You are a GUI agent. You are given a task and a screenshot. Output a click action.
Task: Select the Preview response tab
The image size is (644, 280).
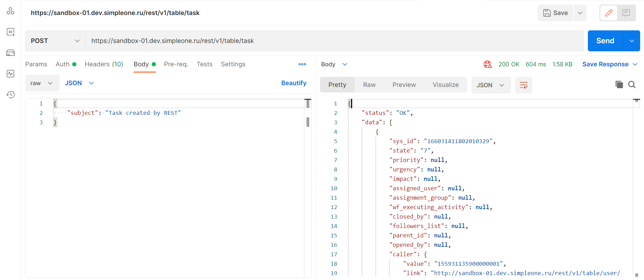[x=404, y=85]
